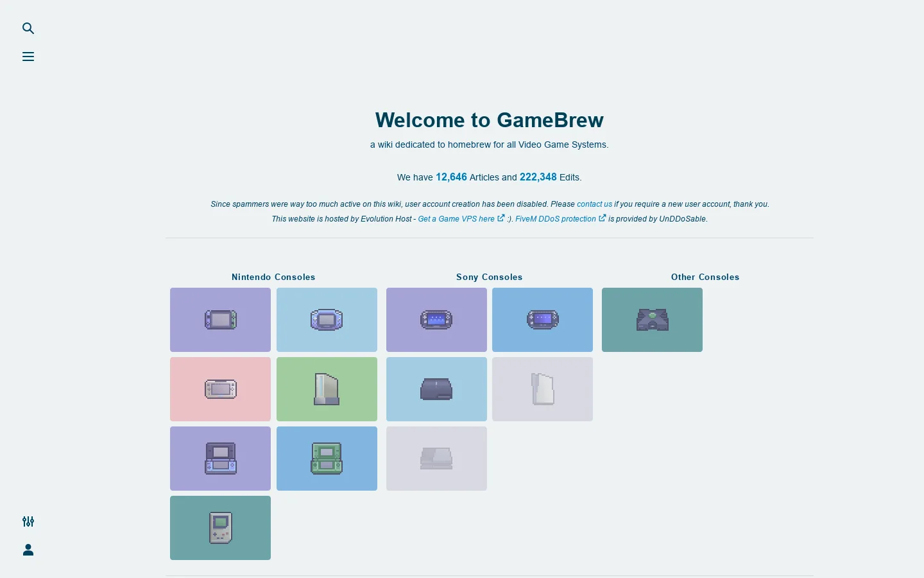
Task: Click the external-link icon after 'Game VPS here'
Action: point(501,218)
